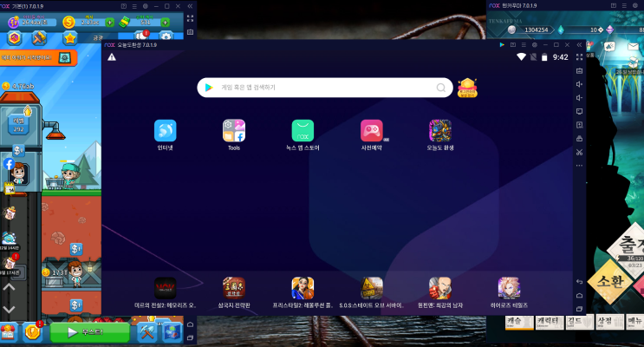Open hamburger menu of the mining game Nox window
The image size is (644, 347).
click(x=134, y=6)
